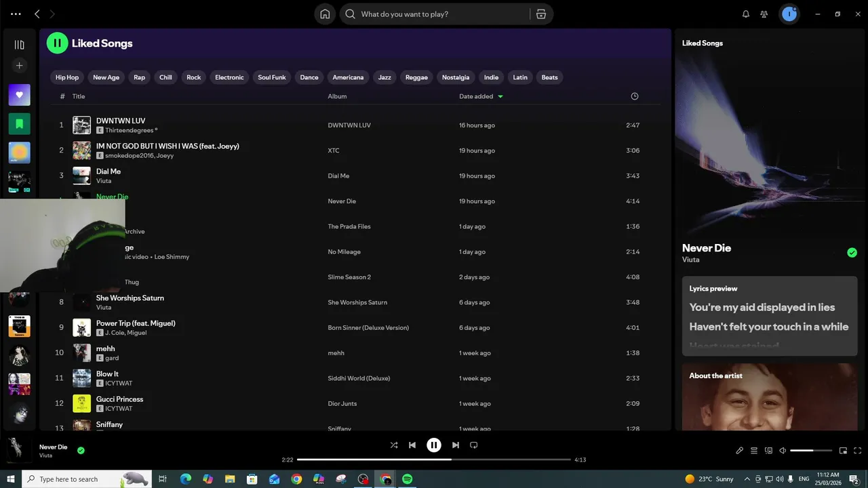The height and width of the screenshot is (488, 868).
Task: Click the Browse icon beside search
Action: [x=541, y=14]
